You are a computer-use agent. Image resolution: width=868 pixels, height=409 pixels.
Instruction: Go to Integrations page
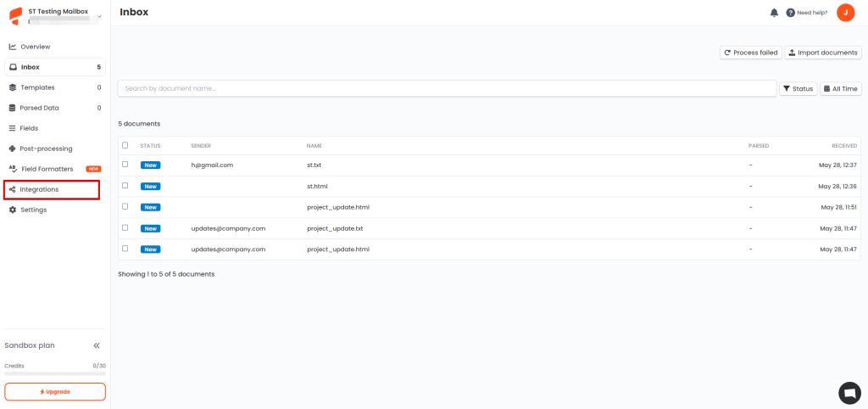(x=39, y=189)
